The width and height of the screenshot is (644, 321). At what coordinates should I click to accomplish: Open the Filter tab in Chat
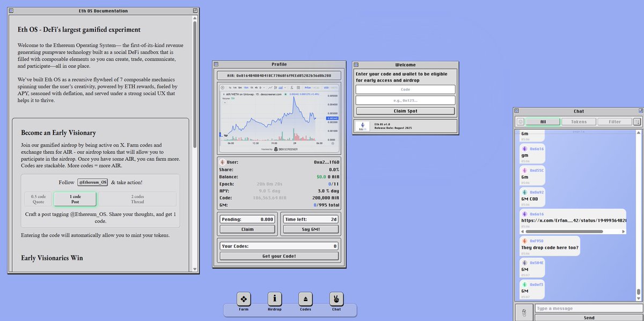pos(614,121)
